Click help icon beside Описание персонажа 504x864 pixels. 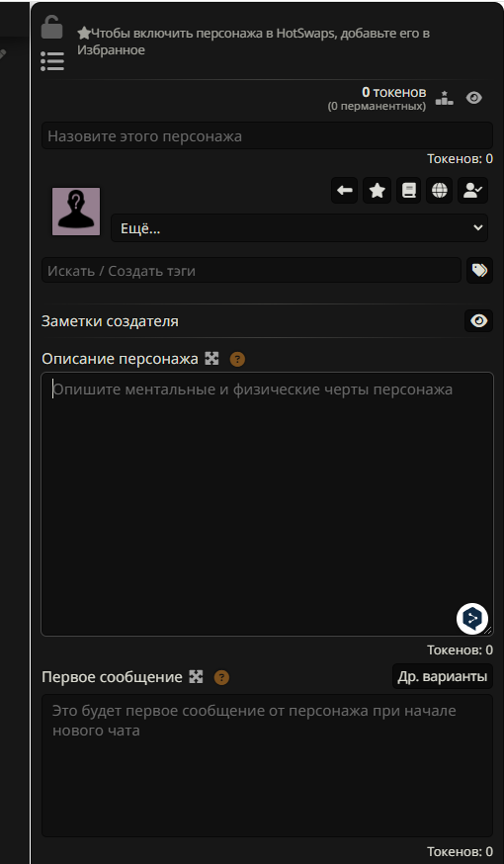point(237,359)
